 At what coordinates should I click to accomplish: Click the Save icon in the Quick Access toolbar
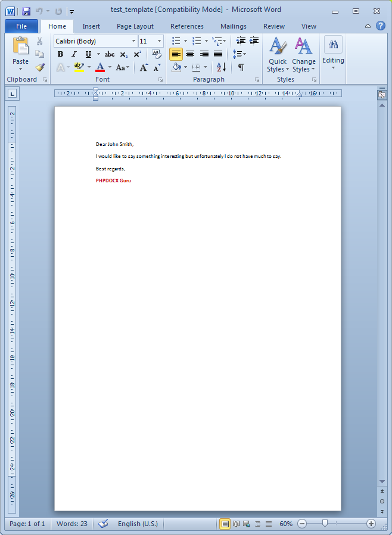coord(26,11)
